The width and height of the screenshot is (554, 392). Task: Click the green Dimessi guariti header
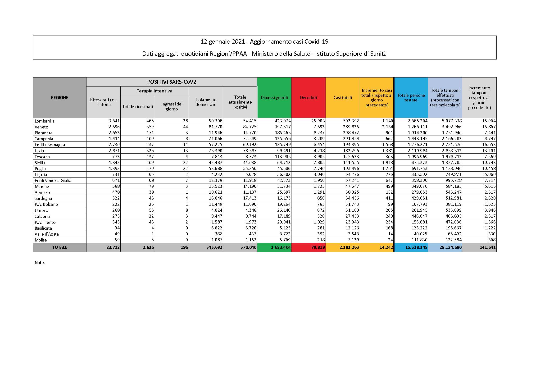click(x=274, y=97)
